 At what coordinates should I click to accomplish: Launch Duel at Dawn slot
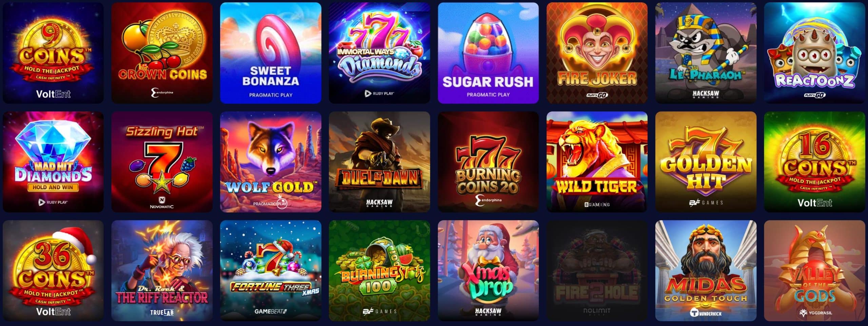tap(379, 162)
